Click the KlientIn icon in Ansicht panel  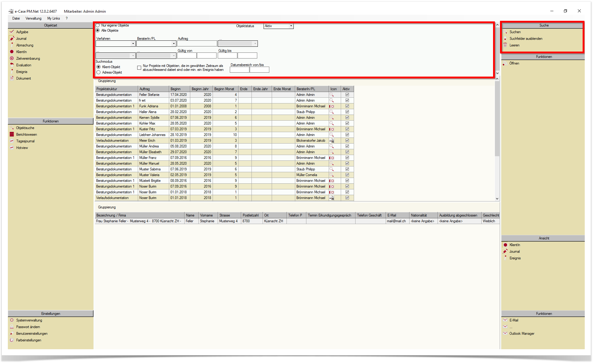(x=505, y=245)
